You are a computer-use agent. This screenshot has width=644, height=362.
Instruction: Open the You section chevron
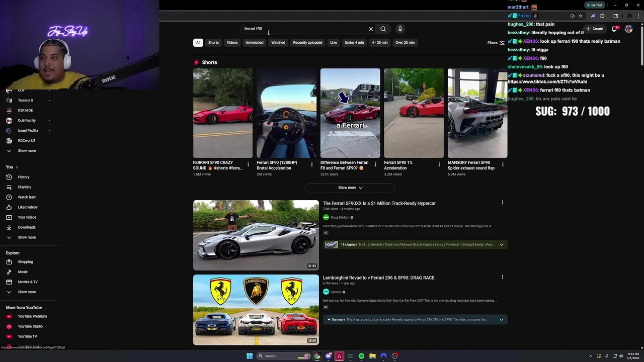pyautogui.click(x=17, y=167)
